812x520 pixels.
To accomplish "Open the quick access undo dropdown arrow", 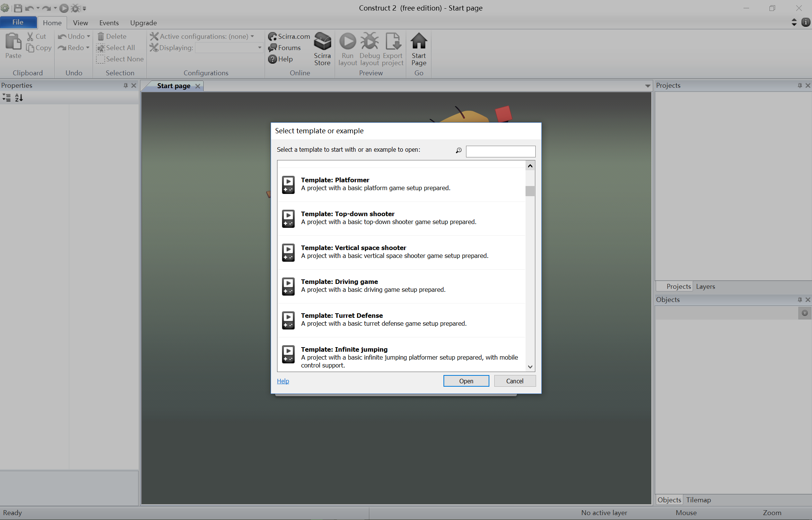I will pos(38,8).
